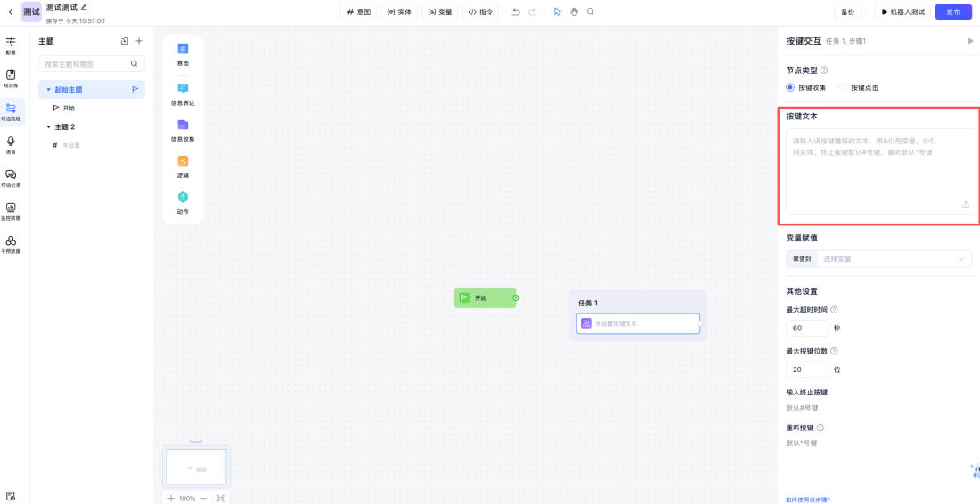Activate the hand pan tool
The image size is (980, 504).
point(574,12)
